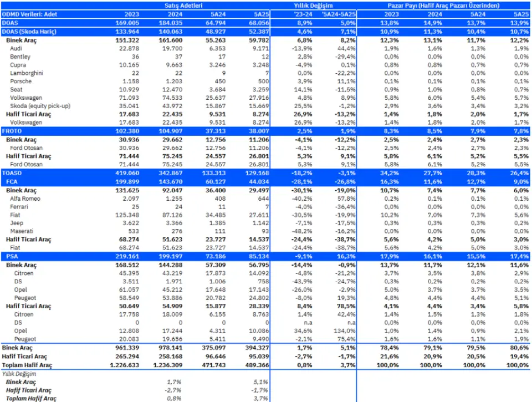Click the 'TOASO' section header
The width and height of the screenshot is (532, 402).
pos(12,173)
